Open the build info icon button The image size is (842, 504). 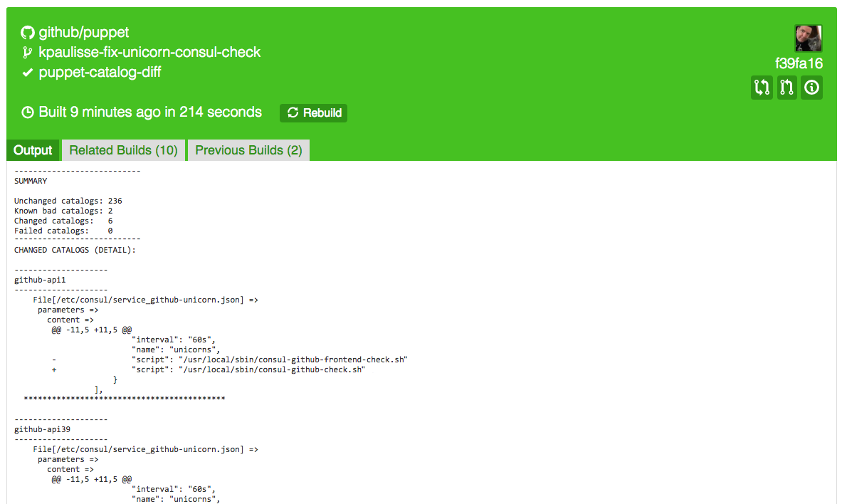811,88
